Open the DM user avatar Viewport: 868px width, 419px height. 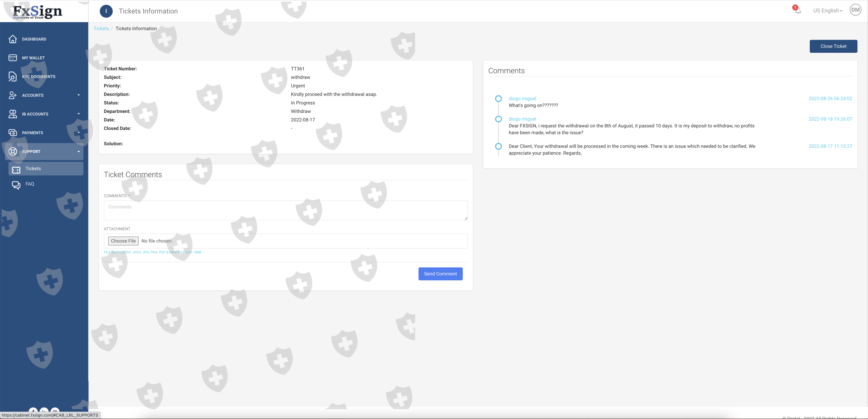point(855,10)
